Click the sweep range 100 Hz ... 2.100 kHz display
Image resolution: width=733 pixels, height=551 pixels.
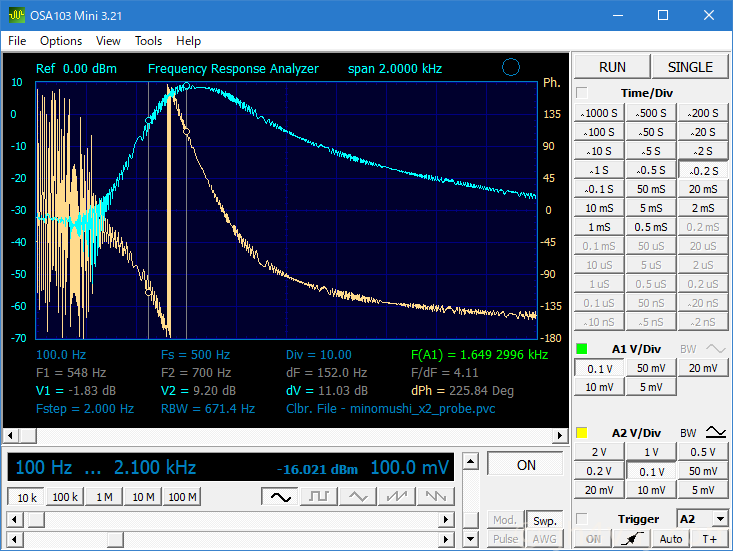click(x=106, y=467)
